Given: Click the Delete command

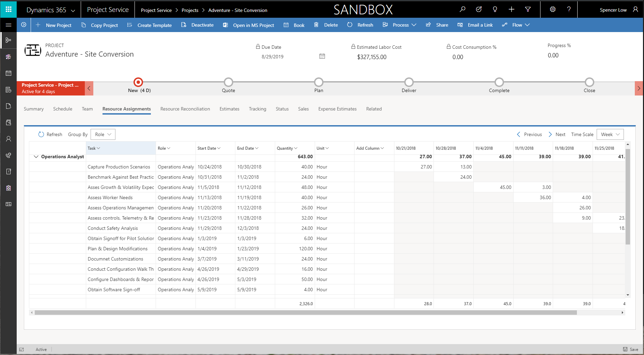Looking at the screenshot, I should (x=326, y=25).
